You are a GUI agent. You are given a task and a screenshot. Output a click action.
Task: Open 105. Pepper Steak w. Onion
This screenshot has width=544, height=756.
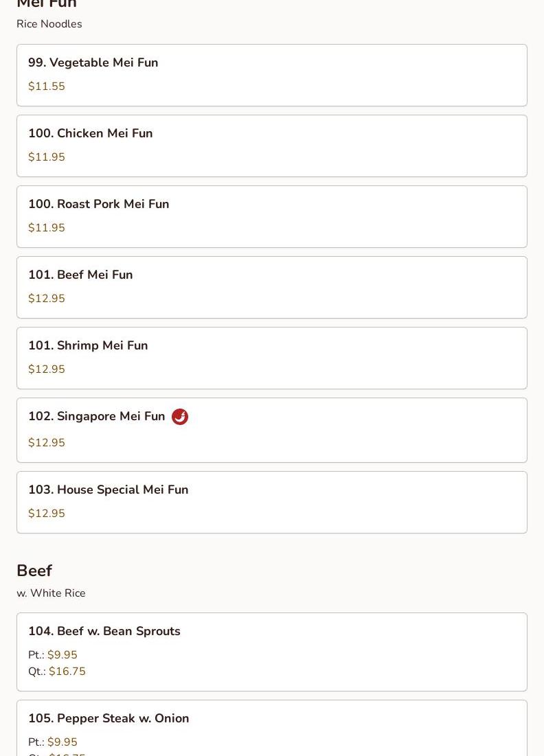point(109,719)
